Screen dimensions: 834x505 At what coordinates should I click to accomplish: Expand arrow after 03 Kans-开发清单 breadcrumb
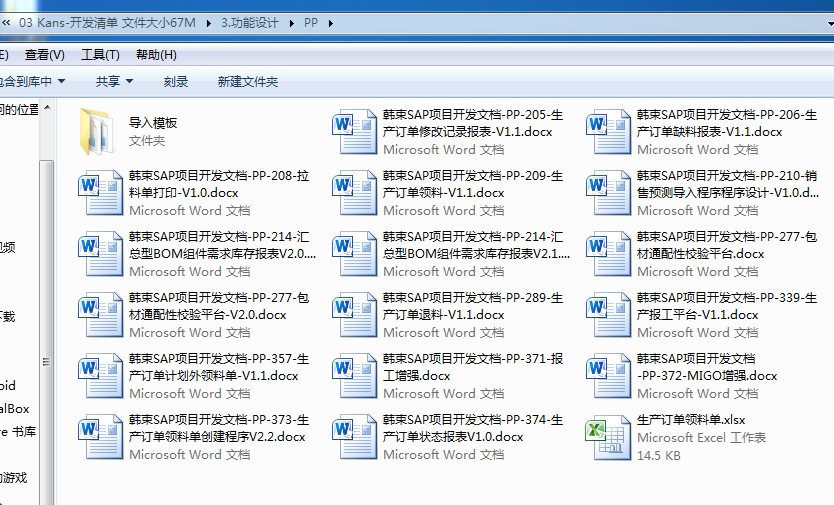point(208,23)
